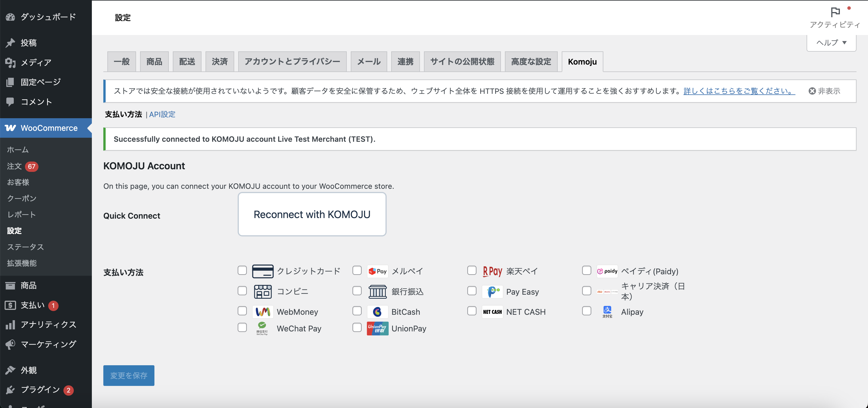Viewport: 868px width, 408px height.
Task: Click the plug icon beside プラグイン
Action: coord(10,390)
